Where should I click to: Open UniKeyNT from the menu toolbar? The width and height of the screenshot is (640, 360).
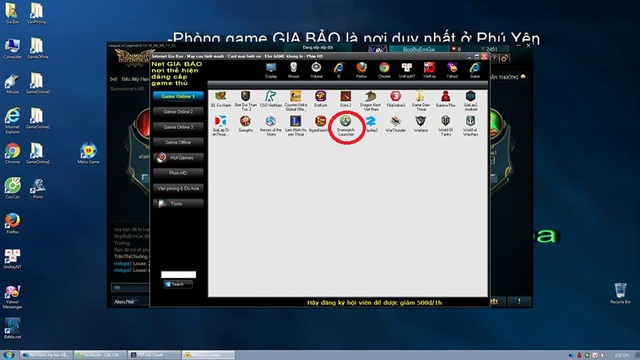407,70
